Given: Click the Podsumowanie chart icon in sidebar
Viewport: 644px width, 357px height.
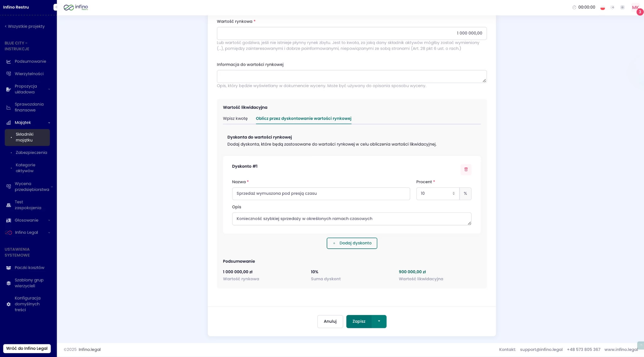Looking at the screenshot, I should click(8, 62).
